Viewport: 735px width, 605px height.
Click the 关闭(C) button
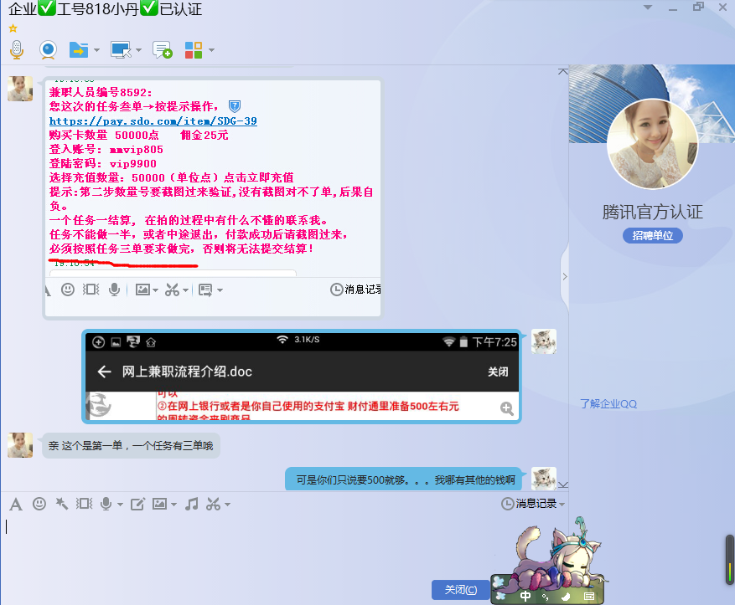click(x=460, y=590)
